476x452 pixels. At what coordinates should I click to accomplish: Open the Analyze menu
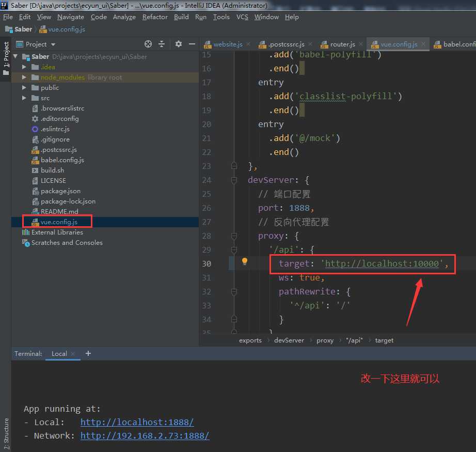pyautogui.click(x=124, y=17)
